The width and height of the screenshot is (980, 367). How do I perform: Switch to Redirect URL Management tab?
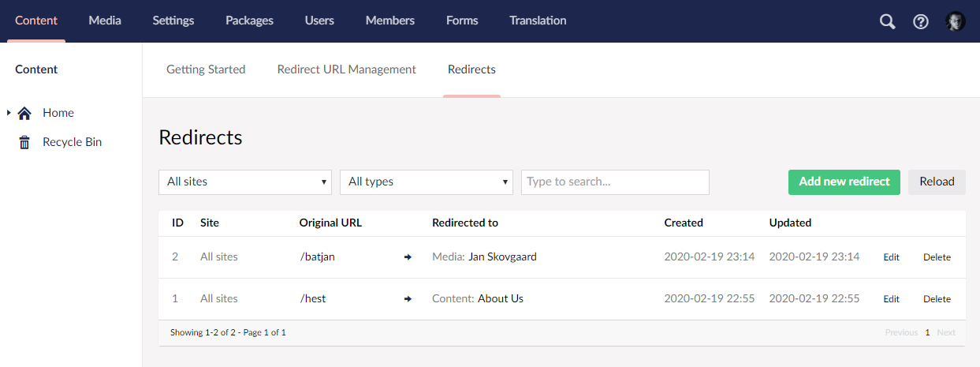click(x=346, y=69)
